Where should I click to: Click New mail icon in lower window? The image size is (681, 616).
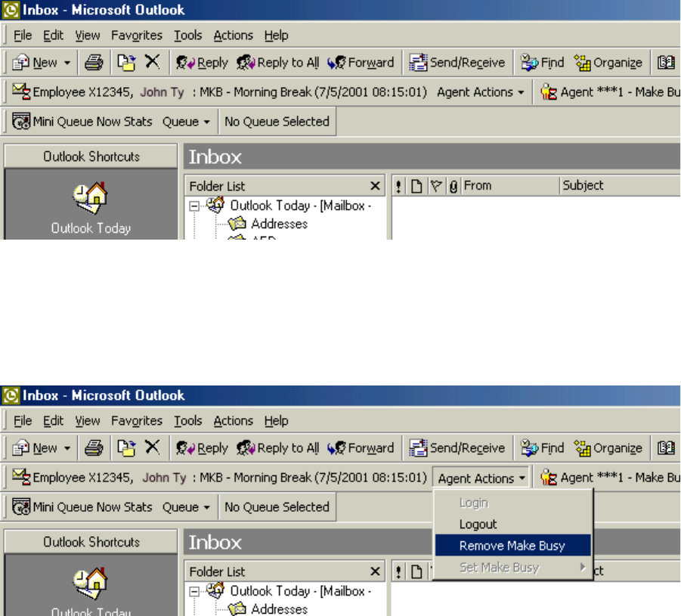pos(20,448)
